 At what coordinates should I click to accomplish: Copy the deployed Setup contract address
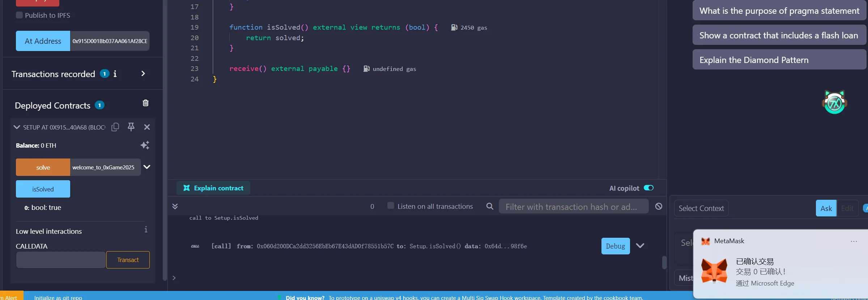[115, 127]
